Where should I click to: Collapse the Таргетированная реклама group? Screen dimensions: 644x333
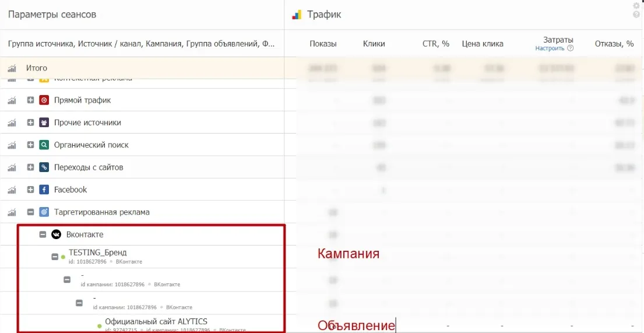click(30, 212)
